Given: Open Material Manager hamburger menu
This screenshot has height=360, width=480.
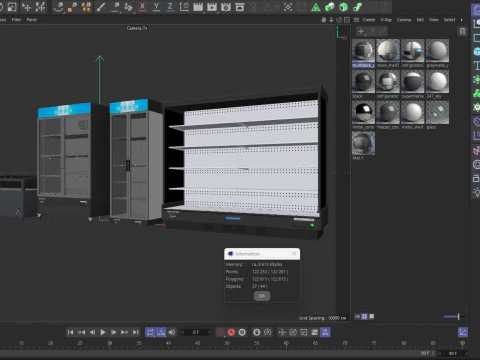Looking at the screenshot, I should click(x=356, y=20).
